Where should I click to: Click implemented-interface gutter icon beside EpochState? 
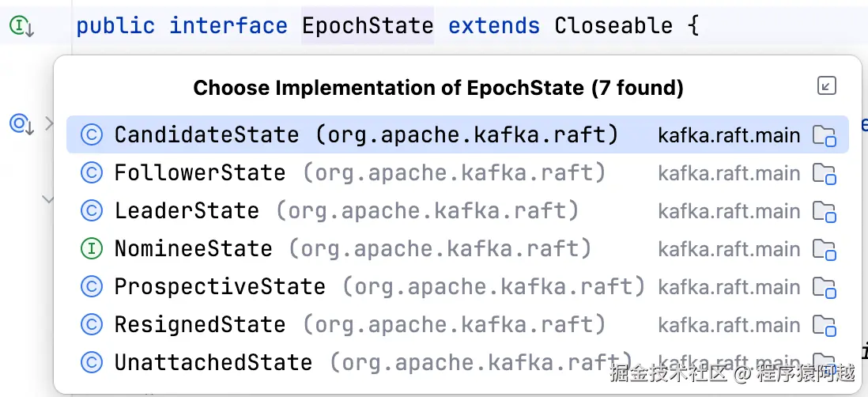pos(21,26)
